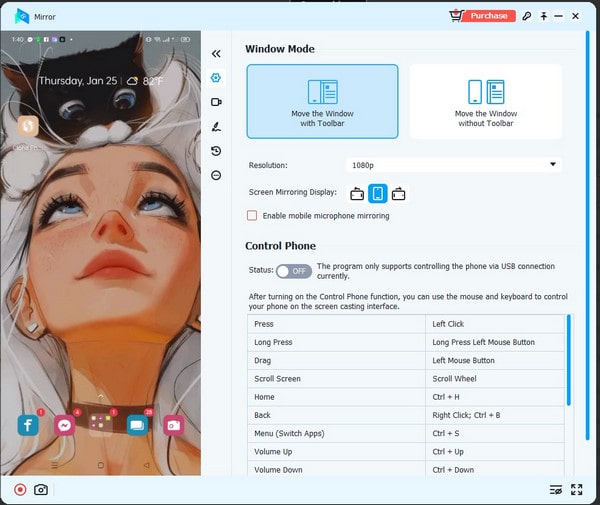Enable mobile microphone mirroring checkbox

coord(252,215)
